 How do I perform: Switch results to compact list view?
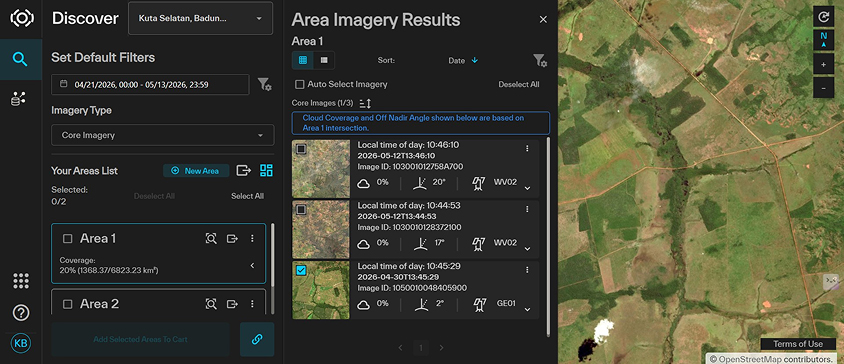324,60
